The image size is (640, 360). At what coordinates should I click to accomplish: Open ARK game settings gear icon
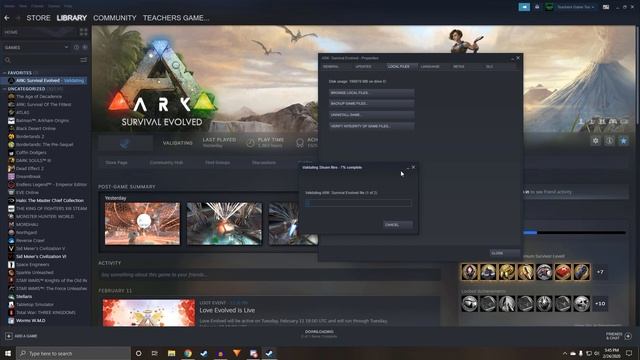click(x=596, y=141)
